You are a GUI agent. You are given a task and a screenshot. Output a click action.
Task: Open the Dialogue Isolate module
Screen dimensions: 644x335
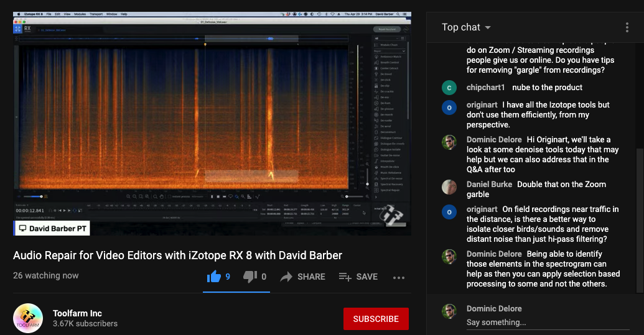click(388, 149)
